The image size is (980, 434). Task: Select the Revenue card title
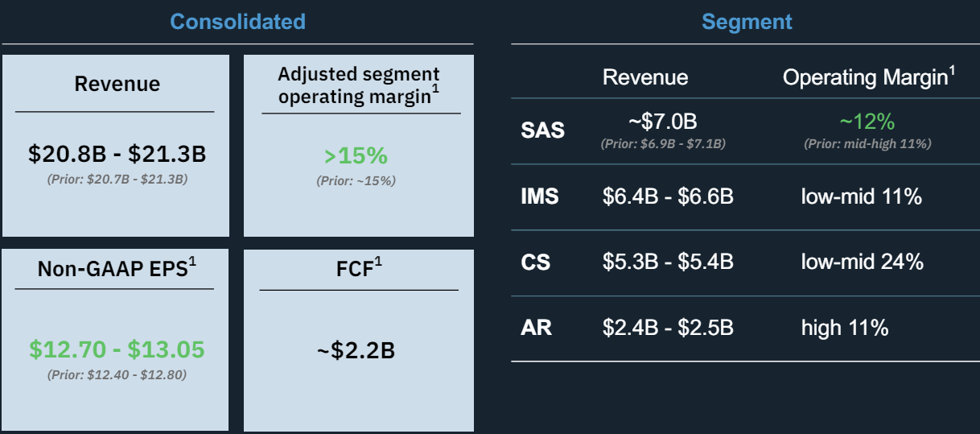(117, 84)
